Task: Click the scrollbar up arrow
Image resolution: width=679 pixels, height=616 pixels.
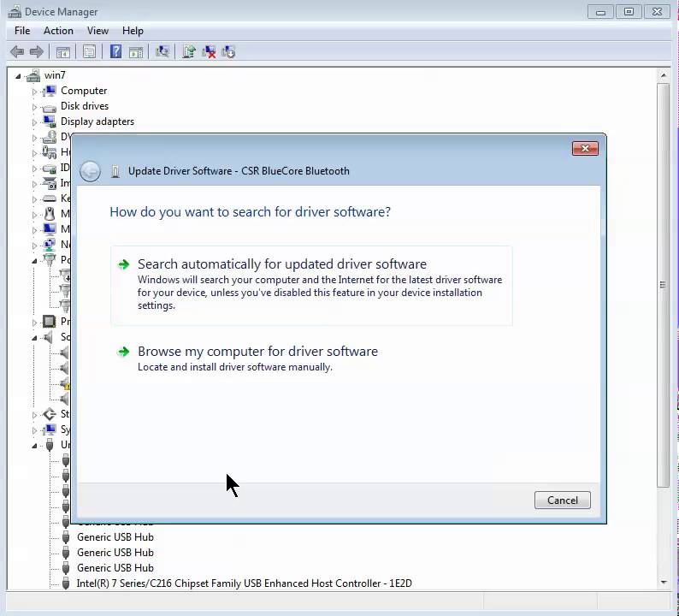Action: [x=664, y=75]
